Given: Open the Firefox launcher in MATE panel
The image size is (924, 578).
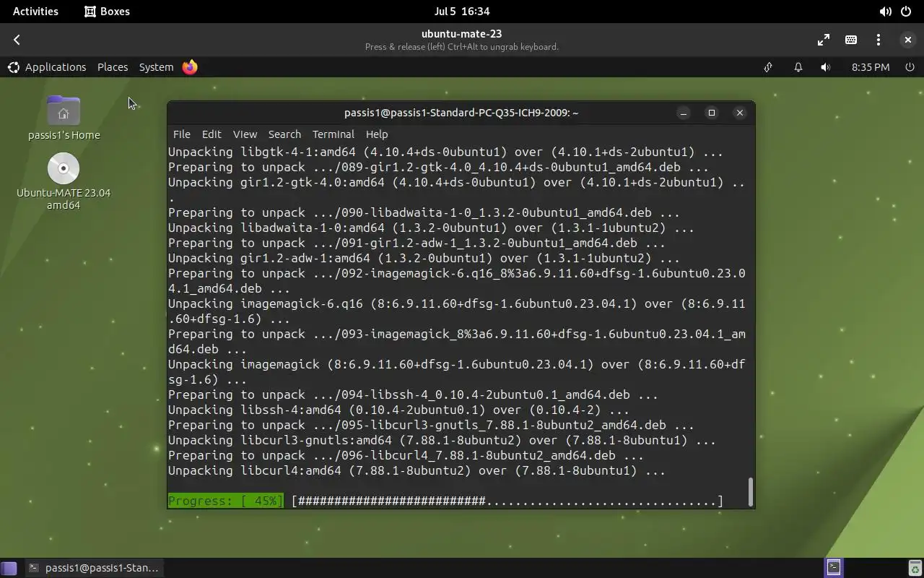Looking at the screenshot, I should [x=190, y=67].
